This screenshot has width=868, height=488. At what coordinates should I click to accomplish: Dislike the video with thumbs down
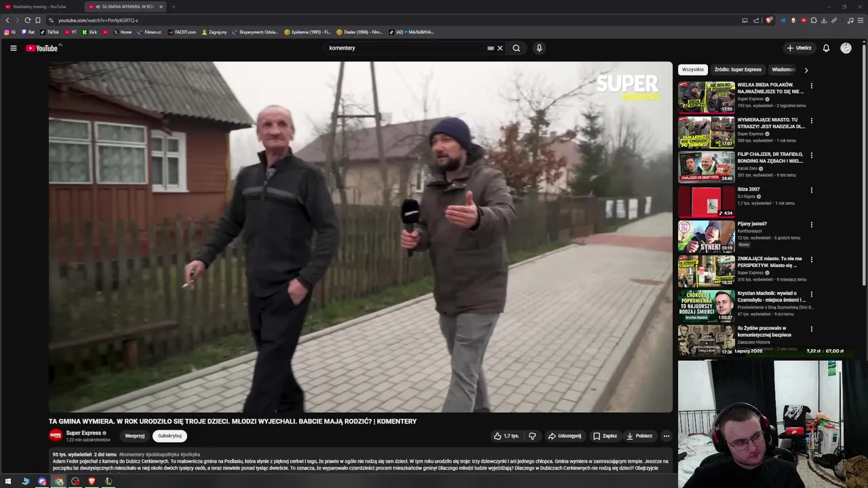[532, 436]
